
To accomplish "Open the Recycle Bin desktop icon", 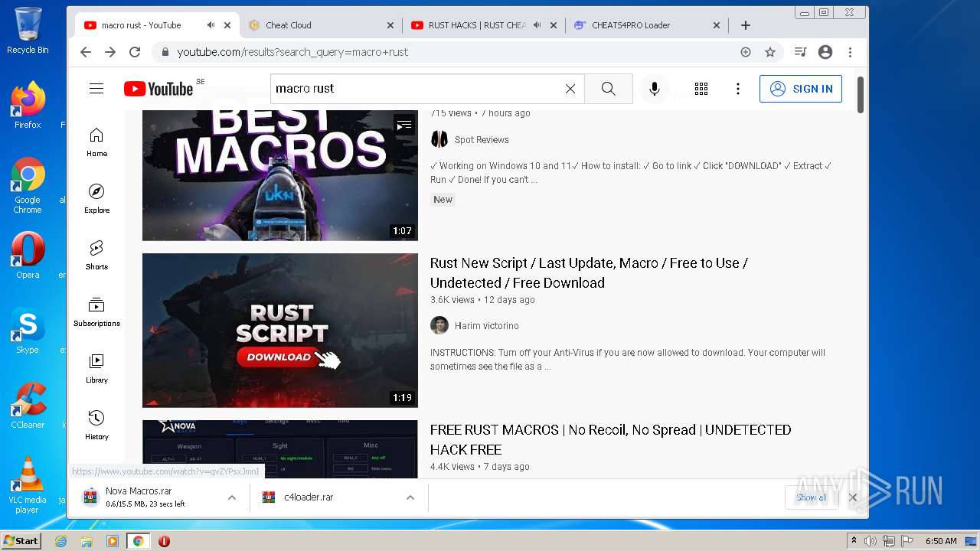I will pyautogui.click(x=28, y=31).
